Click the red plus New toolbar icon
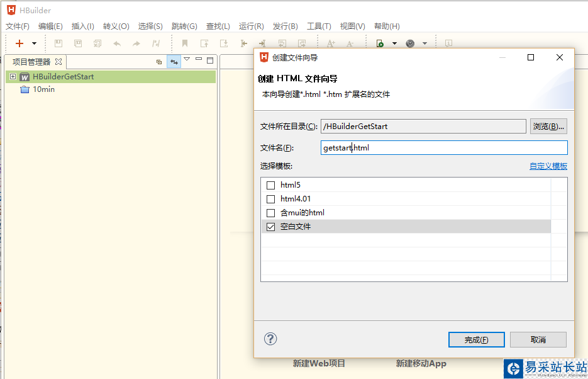The width and height of the screenshot is (588, 379). 19,43
